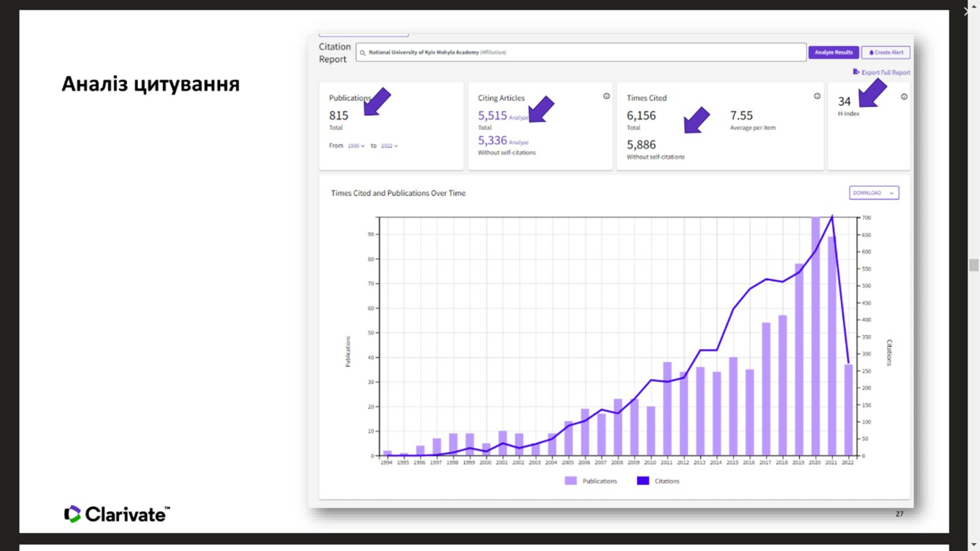Click the affiliation search input field
980x551 pixels.
[581, 53]
